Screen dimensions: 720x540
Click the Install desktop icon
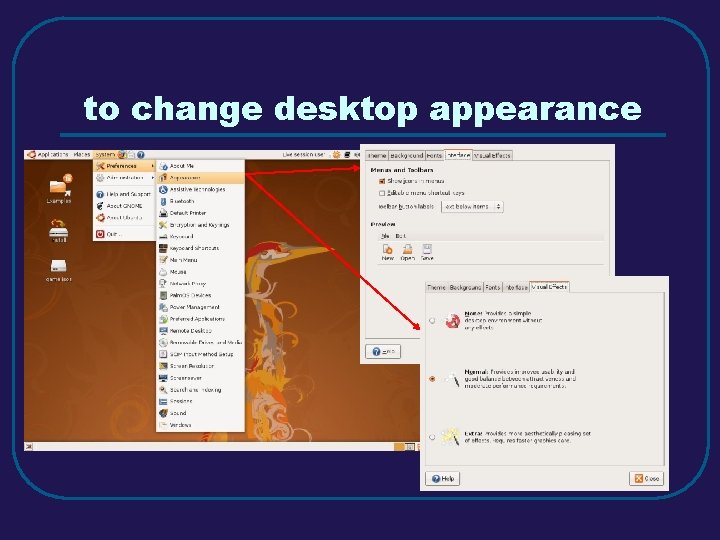click(59, 231)
